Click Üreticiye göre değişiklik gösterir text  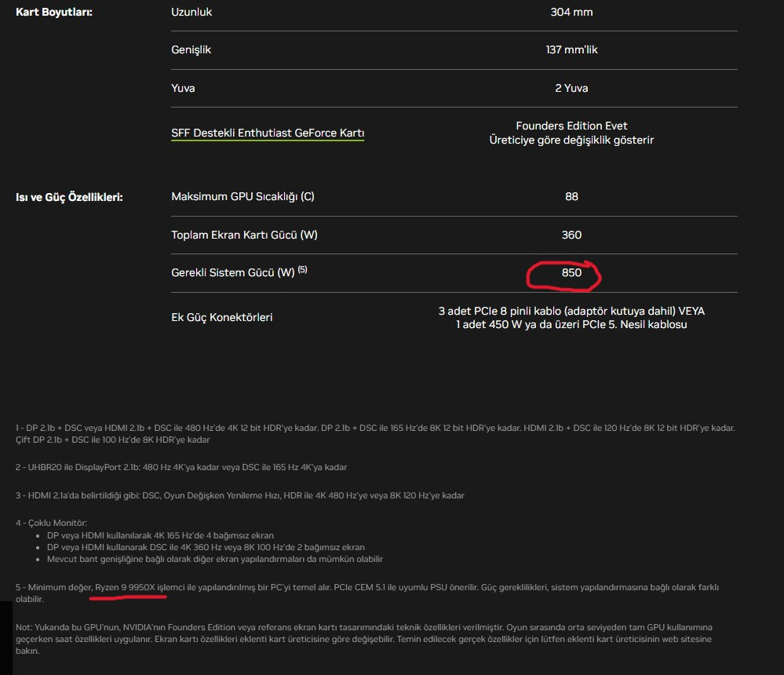point(571,140)
